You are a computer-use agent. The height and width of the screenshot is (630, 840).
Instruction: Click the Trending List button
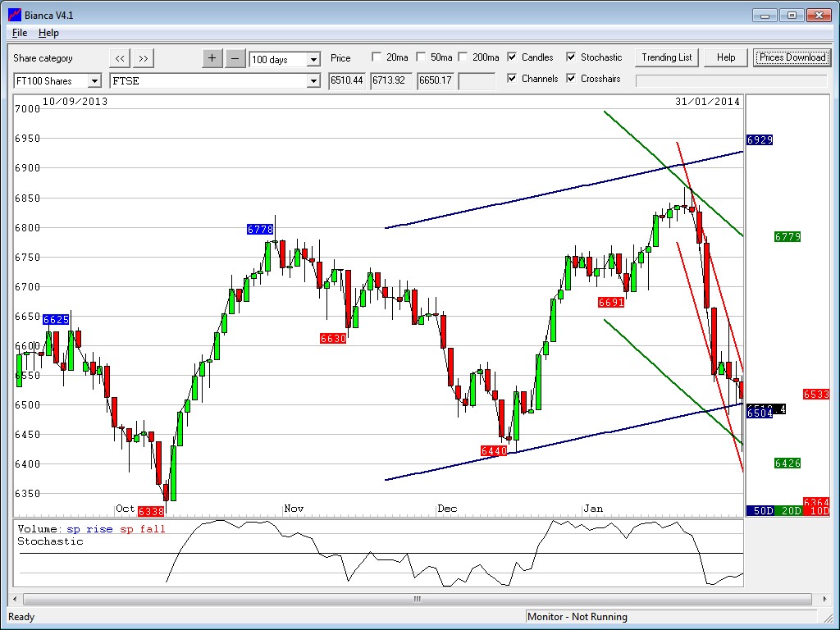point(666,57)
